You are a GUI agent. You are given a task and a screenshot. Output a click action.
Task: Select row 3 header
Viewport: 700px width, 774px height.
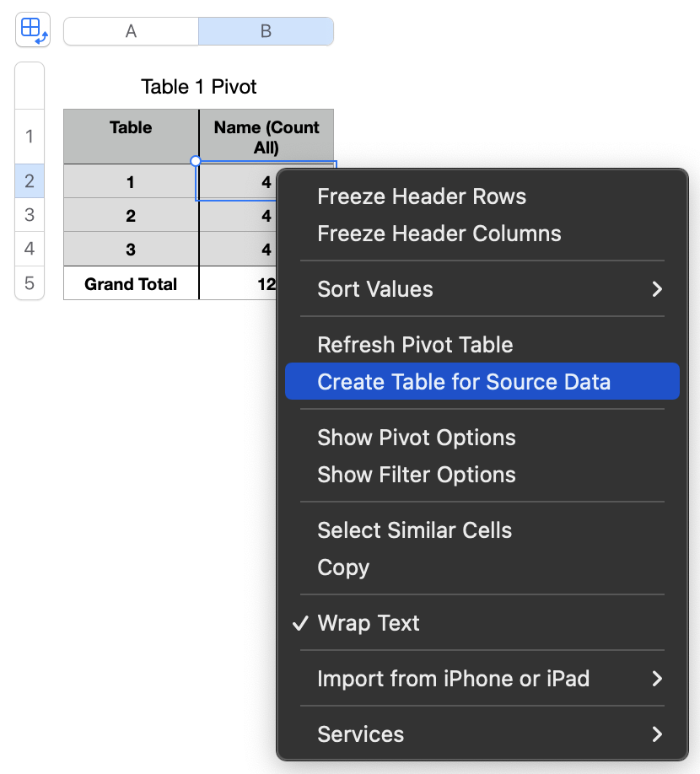pos(30,215)
